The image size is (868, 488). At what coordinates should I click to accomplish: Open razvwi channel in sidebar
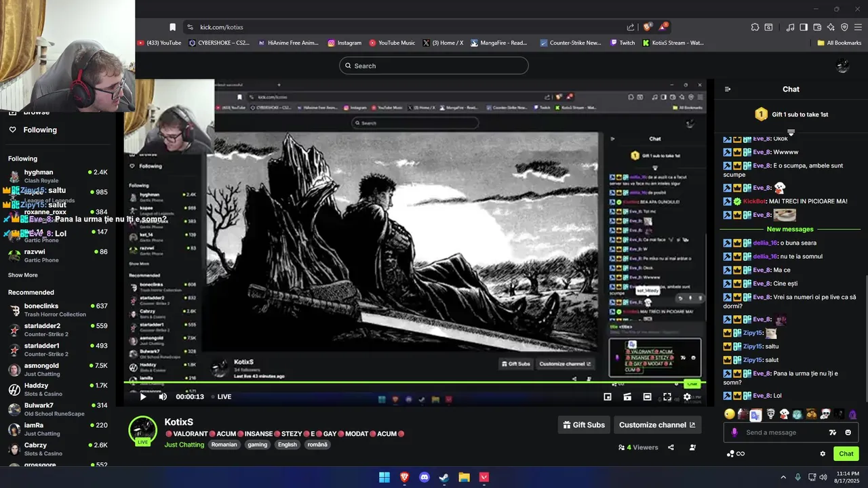(x=57, y=256)
